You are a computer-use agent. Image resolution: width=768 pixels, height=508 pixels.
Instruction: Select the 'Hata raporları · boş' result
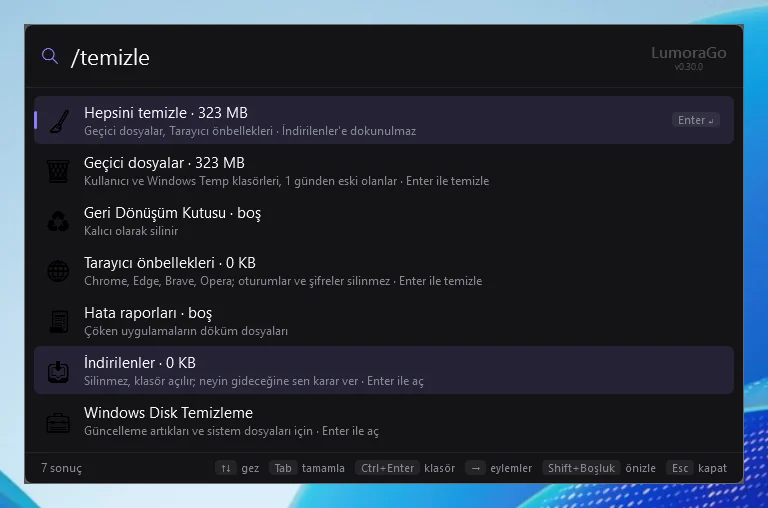(384, 321)
